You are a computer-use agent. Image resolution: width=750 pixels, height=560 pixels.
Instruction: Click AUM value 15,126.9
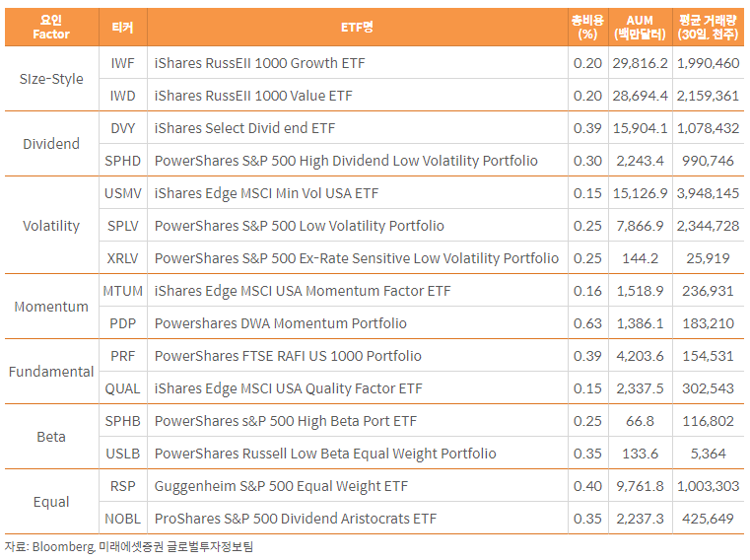pyautogui.click(x=640, y=193)
